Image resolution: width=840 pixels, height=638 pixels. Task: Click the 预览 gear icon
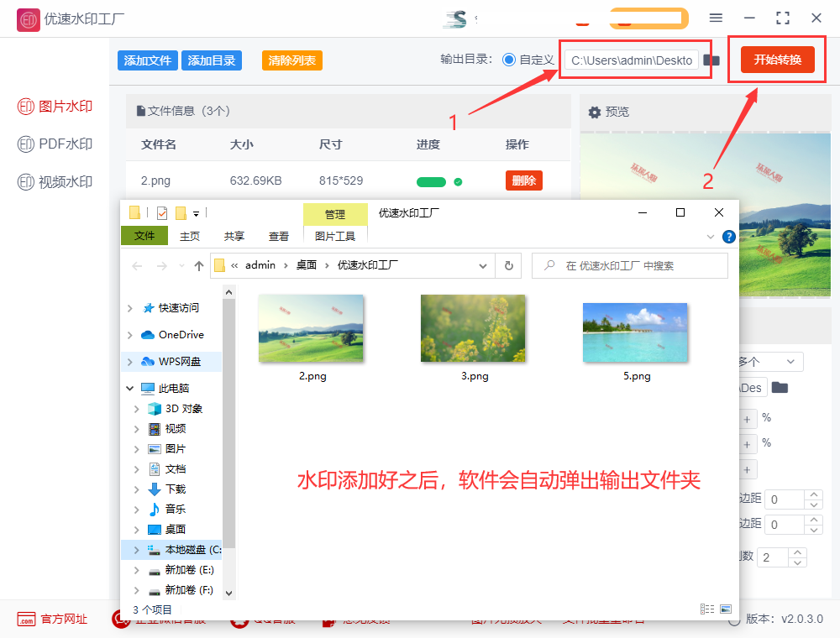595,112
